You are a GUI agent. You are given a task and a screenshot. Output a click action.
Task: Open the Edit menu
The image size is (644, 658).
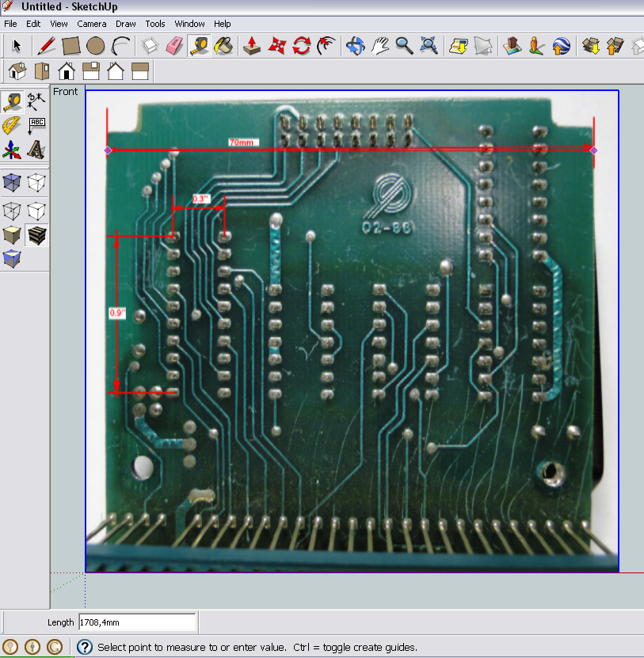33,24
